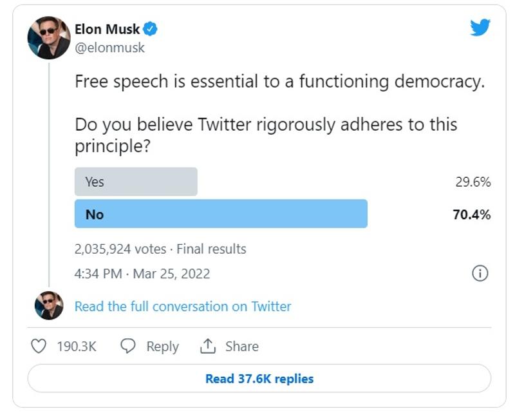Click the Share label text

point(241,347)
